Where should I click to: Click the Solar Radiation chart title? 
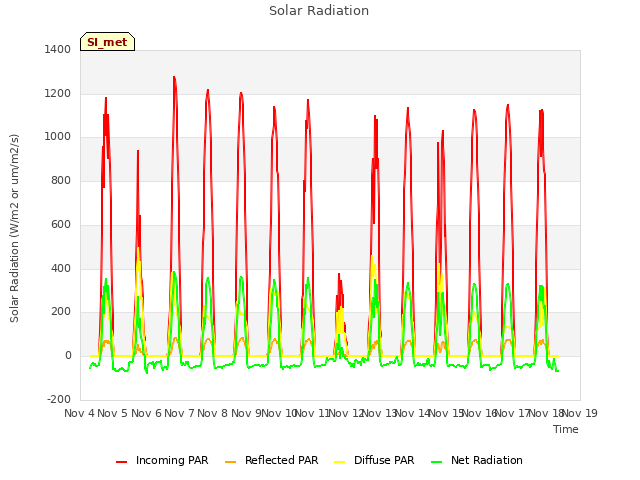[319, 11]
